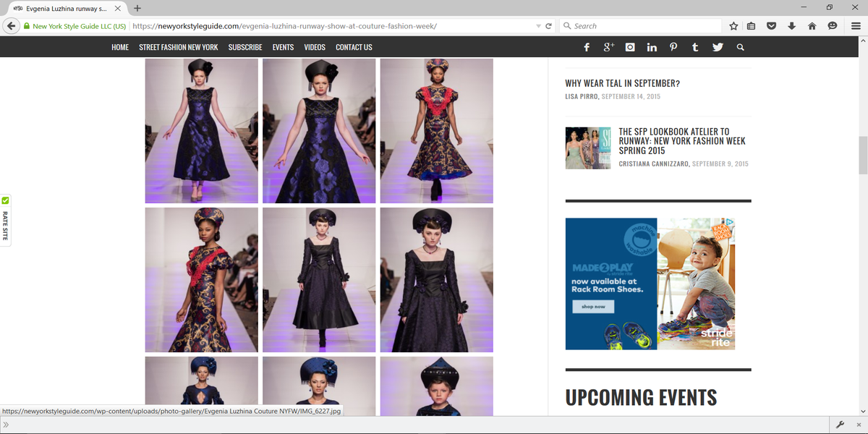The image size is (868, 434).
Task: Open the SFP Lookbook article thumbnail
Action: click(587, 148)
